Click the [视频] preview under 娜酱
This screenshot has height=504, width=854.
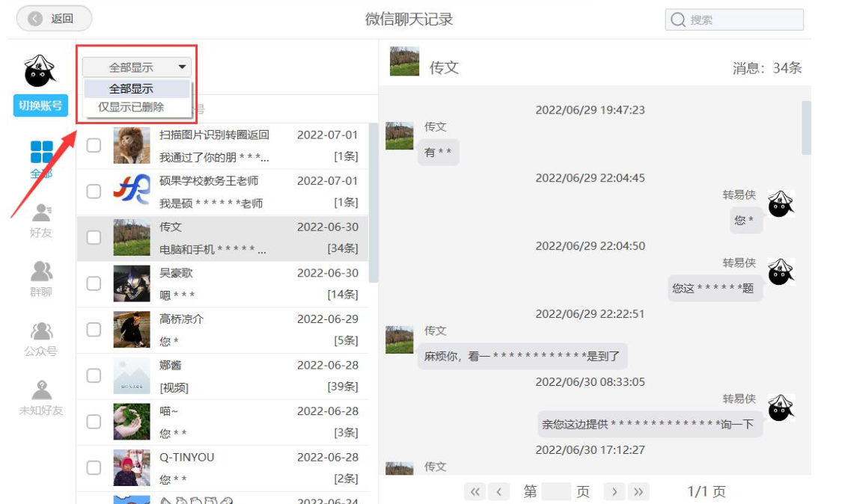click(174, 387)
